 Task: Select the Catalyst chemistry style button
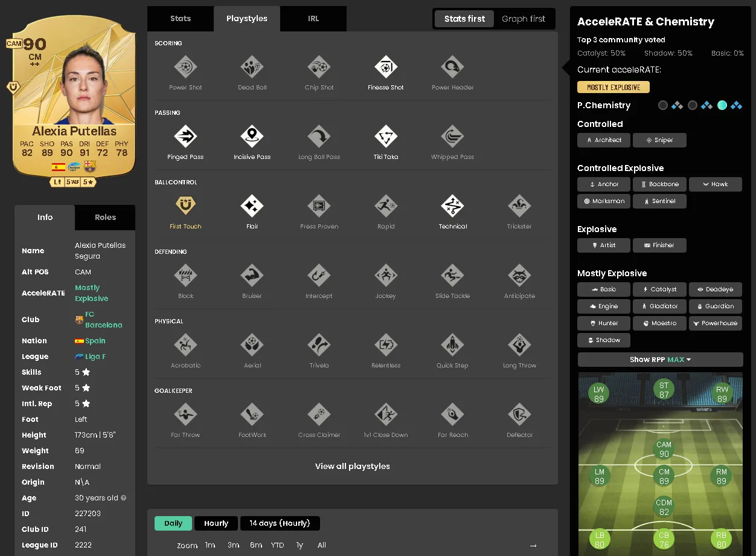[659, 289]
